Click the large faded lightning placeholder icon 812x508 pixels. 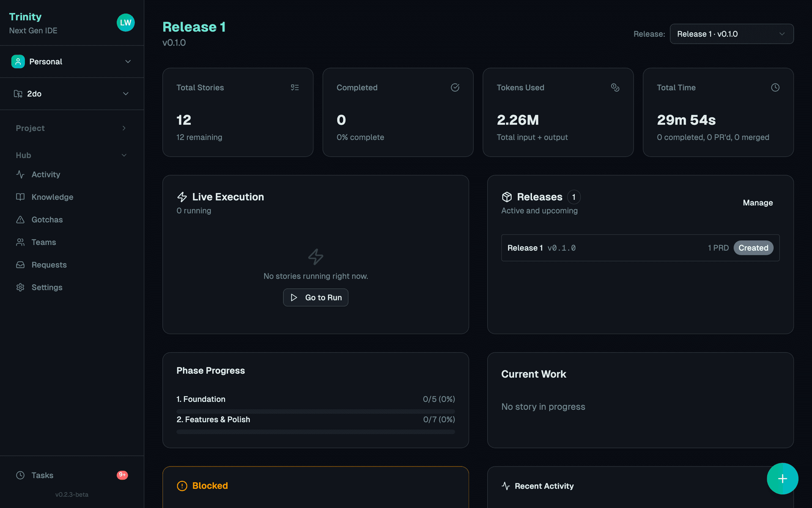(x=315, y=257)
